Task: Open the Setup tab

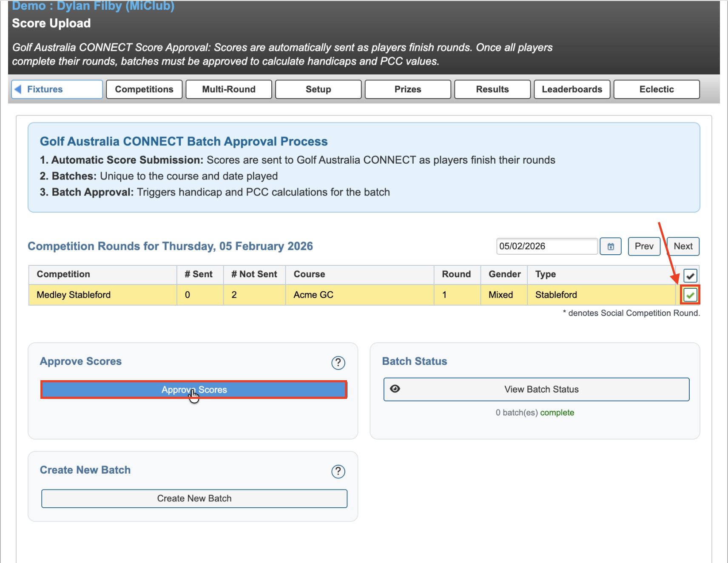Action: click(x=318, y=89)
